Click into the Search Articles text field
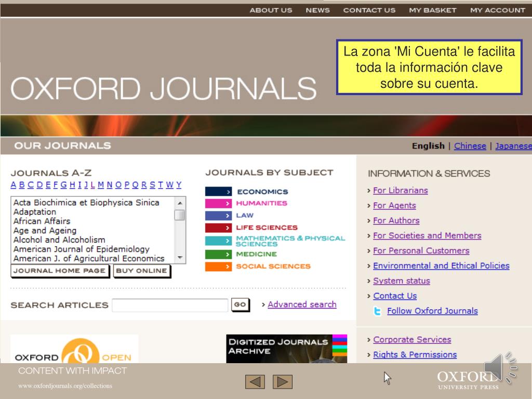The width and height of the screenshot is (532, 399). (170, 305)
